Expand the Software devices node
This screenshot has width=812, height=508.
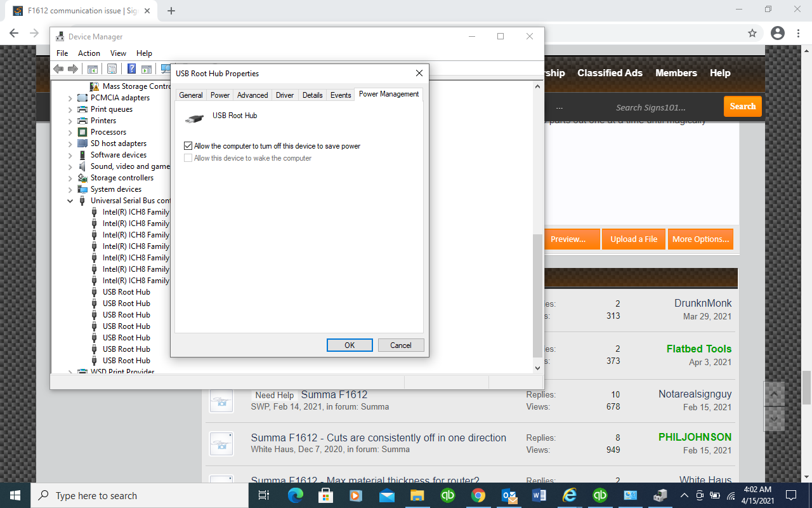(70, 155)
